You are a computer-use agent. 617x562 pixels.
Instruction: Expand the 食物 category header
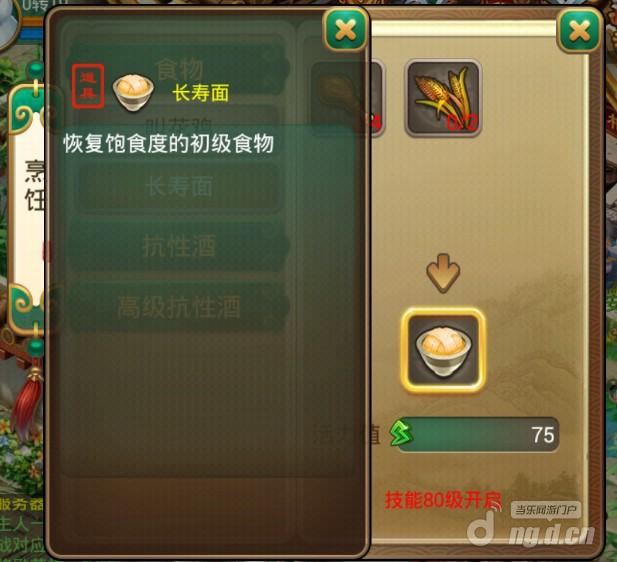[179, 69]
